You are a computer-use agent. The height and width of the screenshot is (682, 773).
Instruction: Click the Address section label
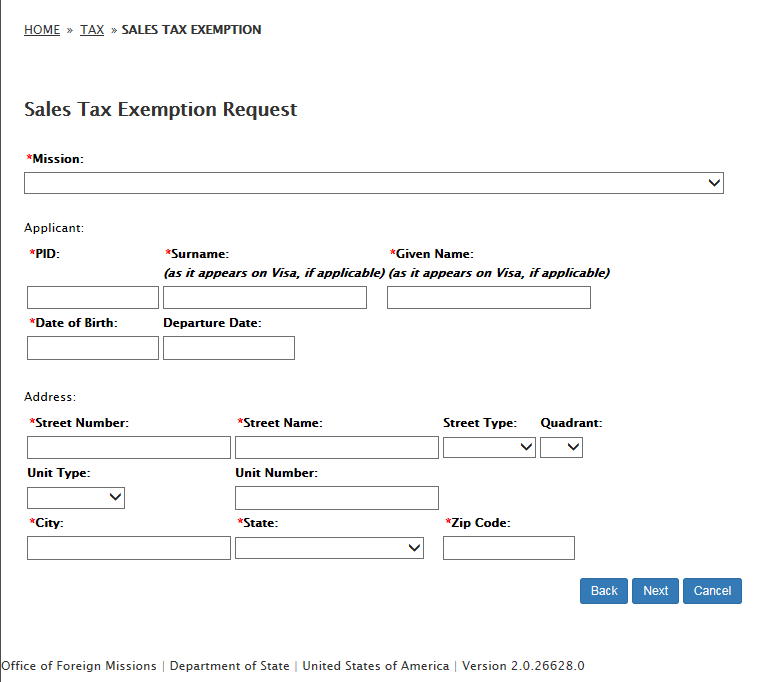coord(50,396)
